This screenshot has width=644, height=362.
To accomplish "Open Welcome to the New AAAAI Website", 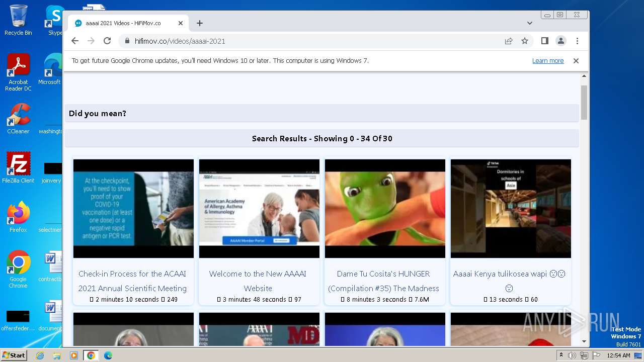I will [x=258, y=281].
